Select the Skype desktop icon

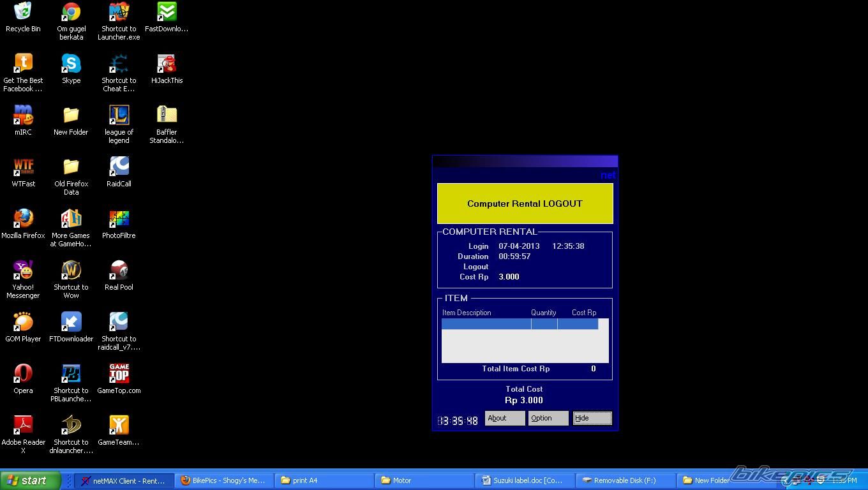point(71,64)
